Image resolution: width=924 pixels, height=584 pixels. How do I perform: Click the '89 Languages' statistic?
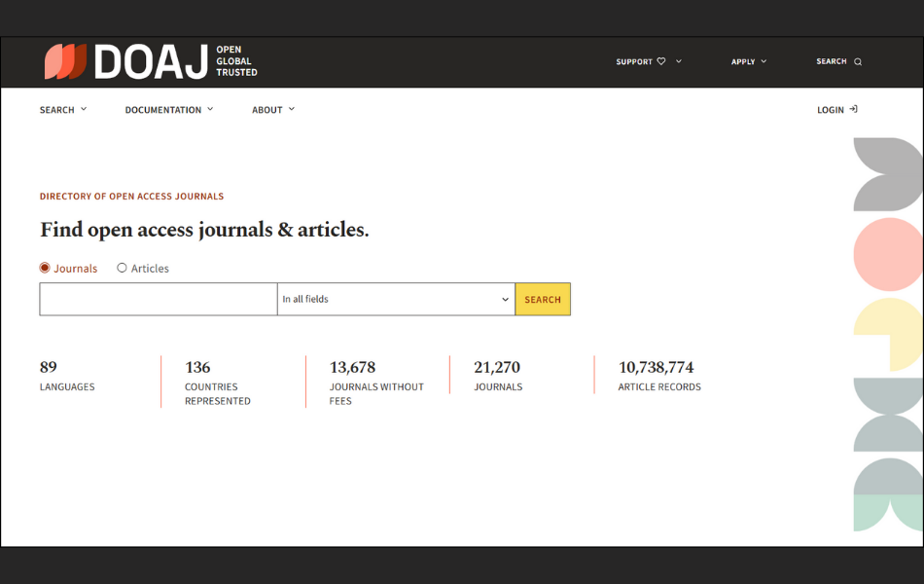[67, 376]
